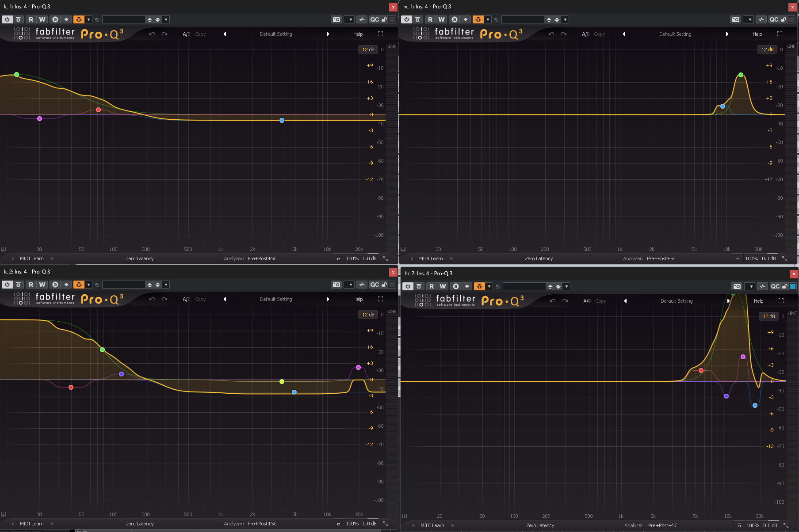This screenshot has height=532, width=799.
Task: Click A/B button in lc 2 Pro-Q 3
Action: pyautogui.click(x=186, y=299)
